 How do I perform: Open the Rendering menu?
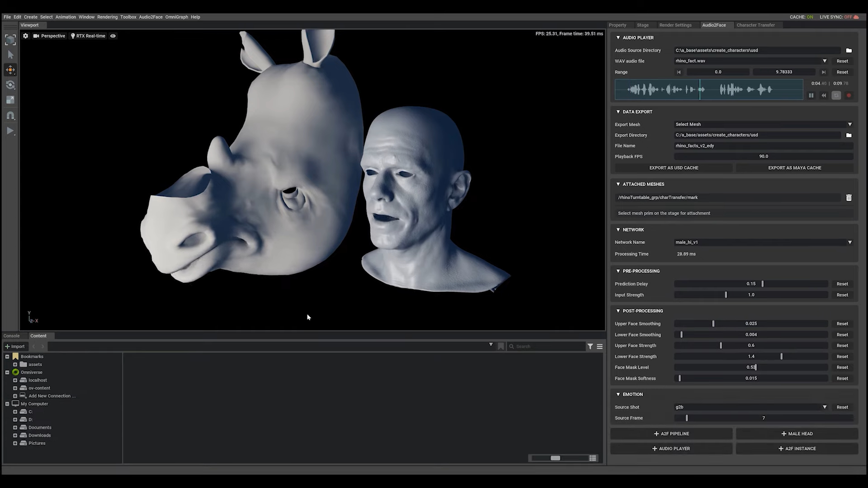(x=107, y=17)
